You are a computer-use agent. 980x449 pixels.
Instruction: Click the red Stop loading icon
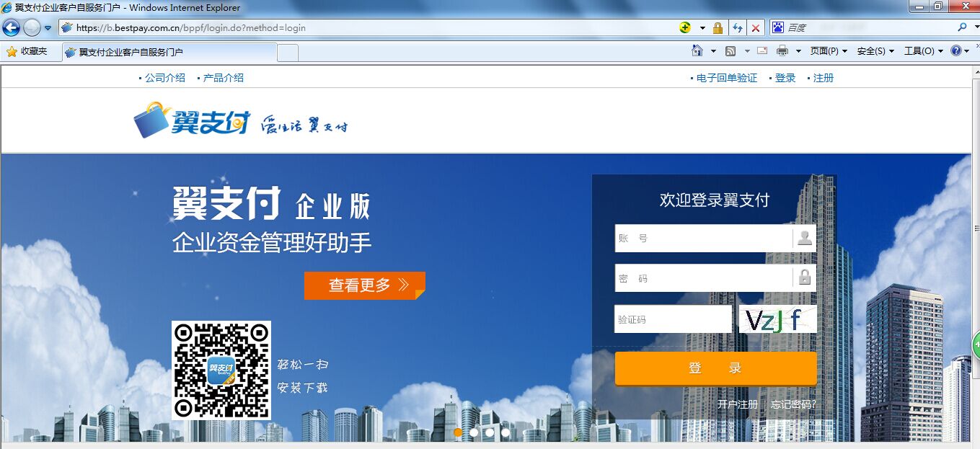(x=755, y=28)
